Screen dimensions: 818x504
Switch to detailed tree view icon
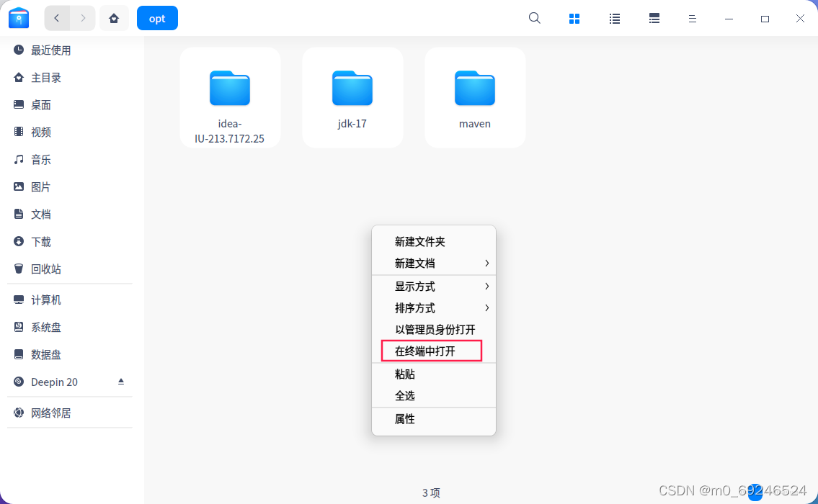pyautogui.click(x=654, y=19)
